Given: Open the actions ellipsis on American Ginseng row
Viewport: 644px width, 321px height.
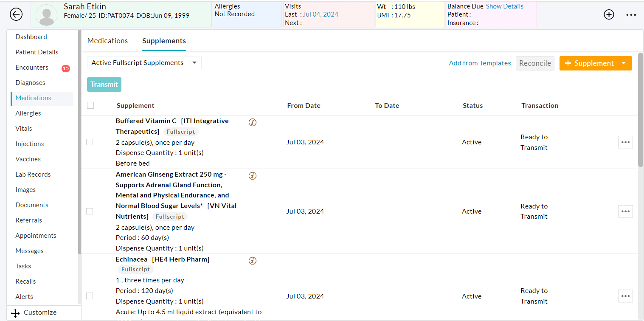Looking at the screenshot, I should click(625, 211).
